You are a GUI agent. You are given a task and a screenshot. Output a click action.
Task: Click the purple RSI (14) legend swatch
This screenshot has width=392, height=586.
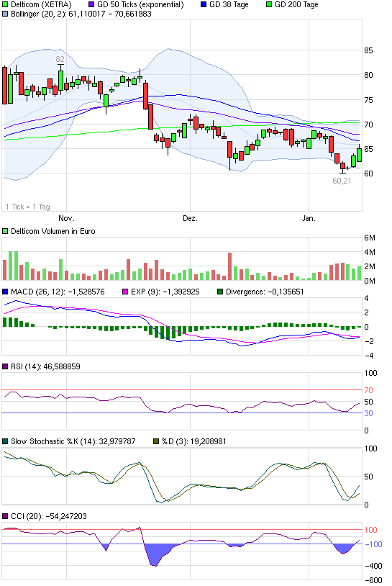5,366
